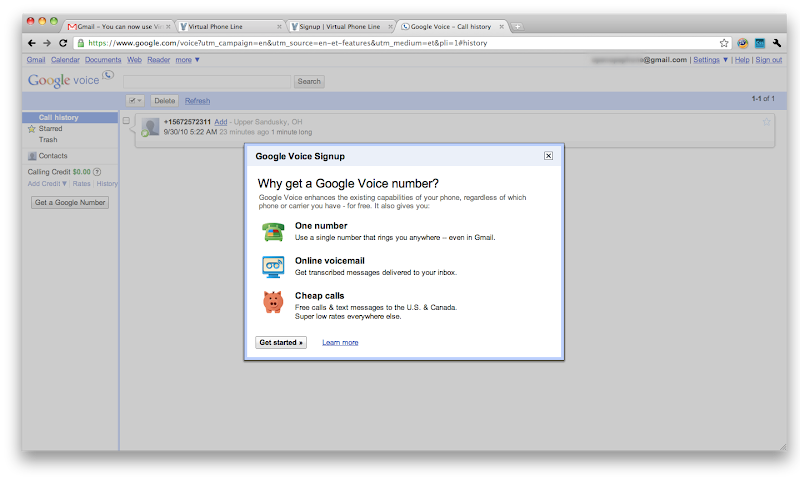Reload the page with the browser refresh icon

coord(63,43)
